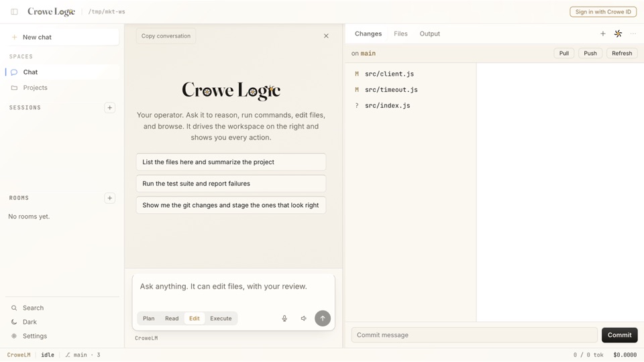Click the New chat plus icon
This screenshot has width=644, height=362.
(x=14, y=37)
